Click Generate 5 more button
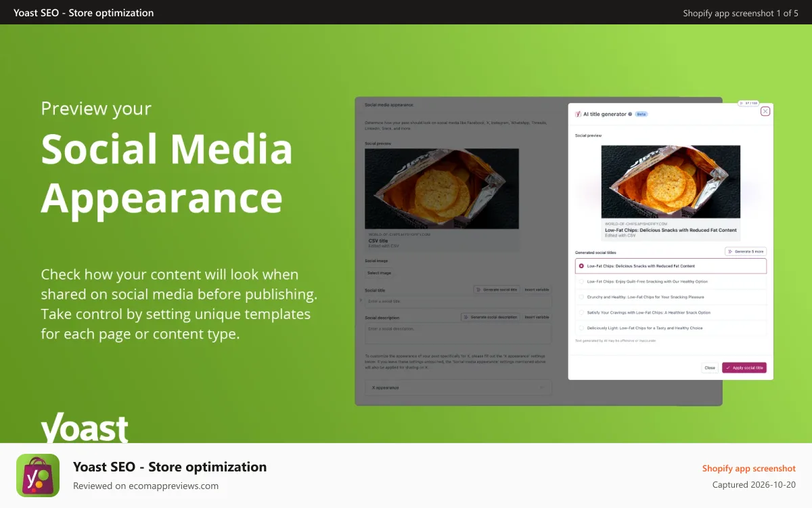The height and width of the screenshot is (508, 812). [x=746, y=251]
